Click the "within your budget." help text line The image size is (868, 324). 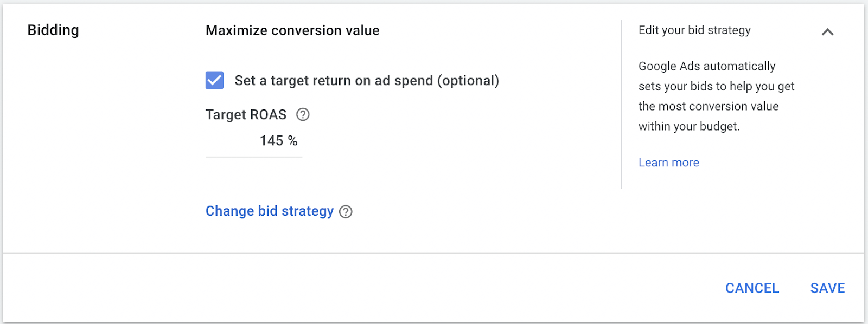tap(689, 126)
